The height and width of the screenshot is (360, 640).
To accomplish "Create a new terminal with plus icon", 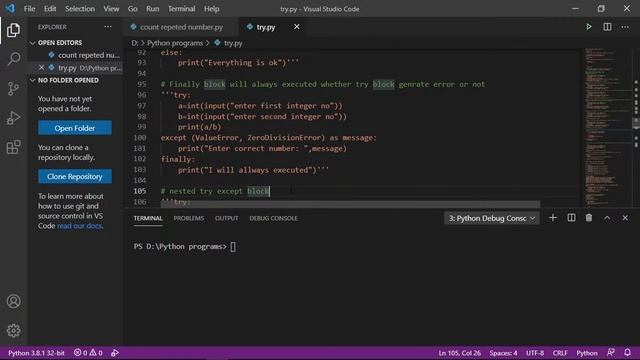I will pyautogui.click(x=553, y=218).
